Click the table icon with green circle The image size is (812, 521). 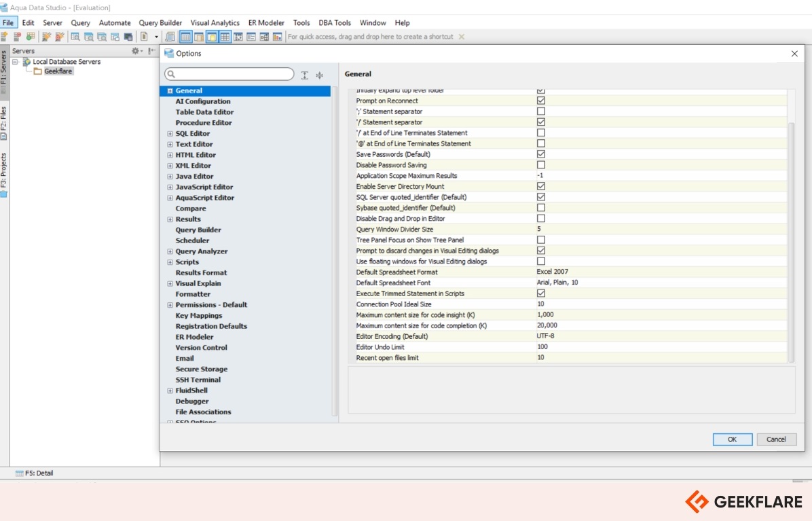tap(31, 37)
